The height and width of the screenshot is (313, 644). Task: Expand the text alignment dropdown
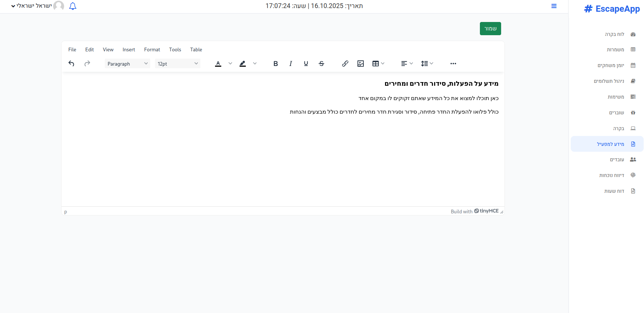tap(407, 64)
